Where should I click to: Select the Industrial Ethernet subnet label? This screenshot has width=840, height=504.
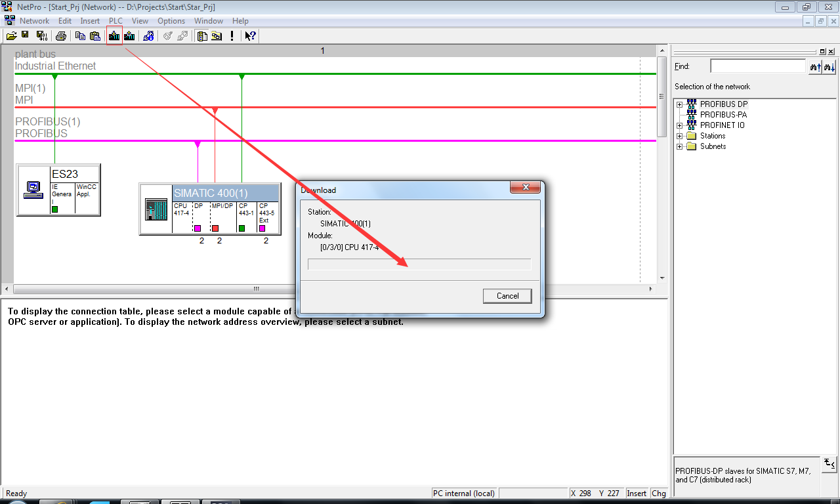click(x=55, y=66)
